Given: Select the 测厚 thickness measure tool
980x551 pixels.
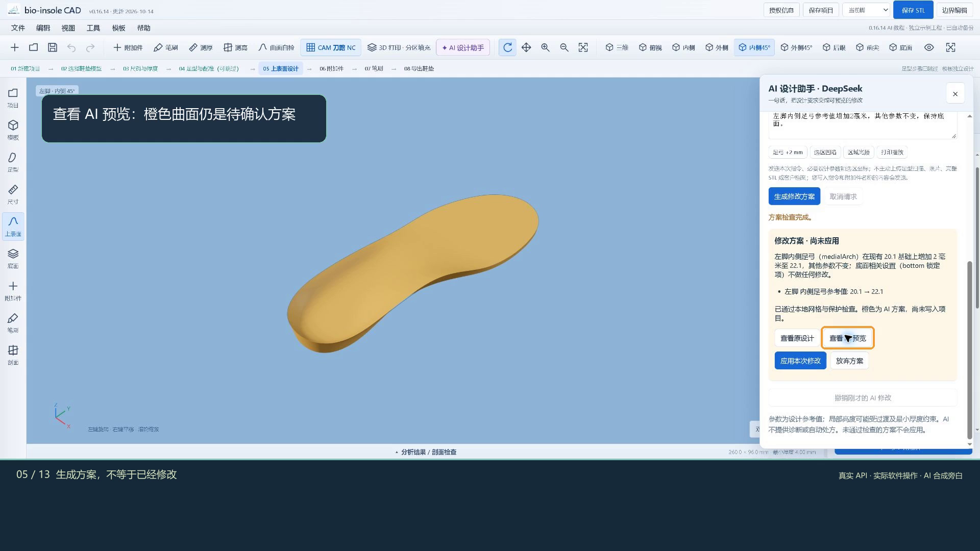Looking at the screenshot, I should [200, 47].
